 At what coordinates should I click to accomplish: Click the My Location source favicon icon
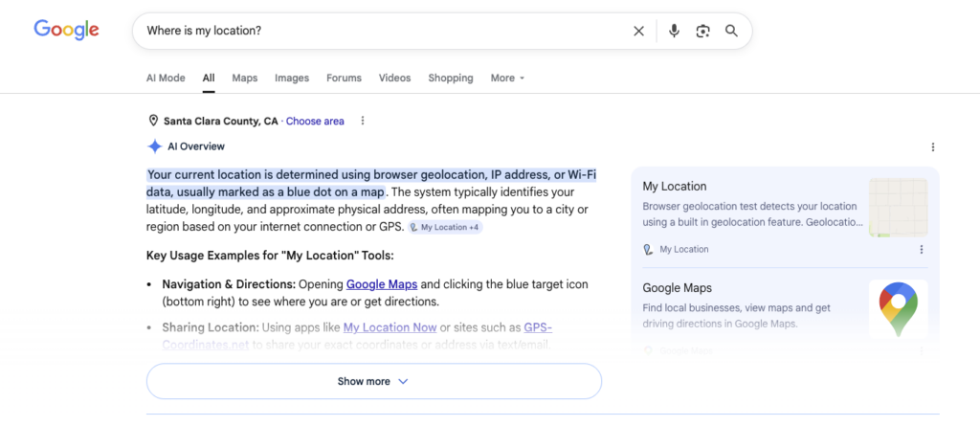coord(648,250)
